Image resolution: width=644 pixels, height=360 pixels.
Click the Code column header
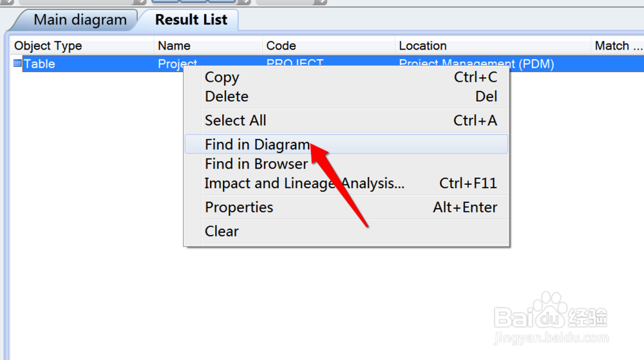point(281,46)
